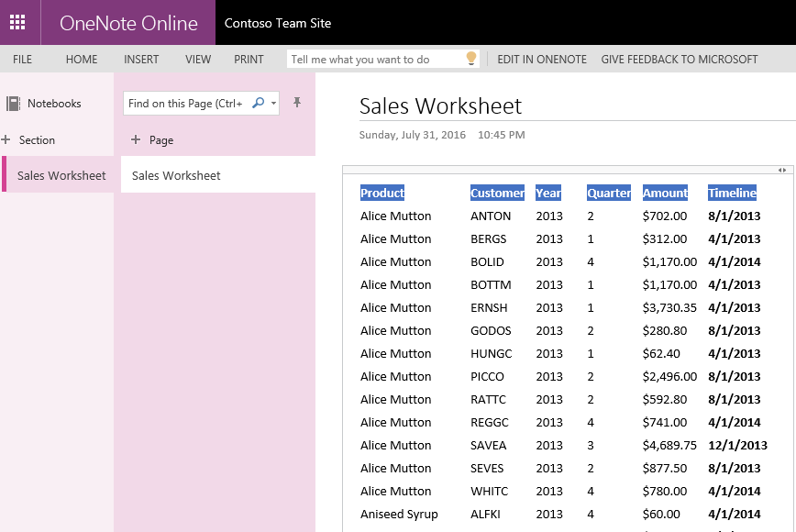The image size is (796, 532).
Task: Click the Find on this Page search box
Action: [x=188, y=103]
